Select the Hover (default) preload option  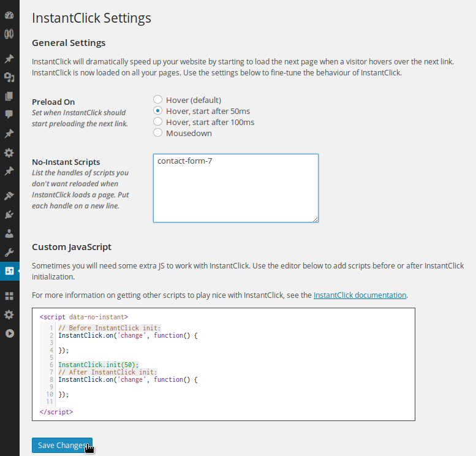point(158,99)
